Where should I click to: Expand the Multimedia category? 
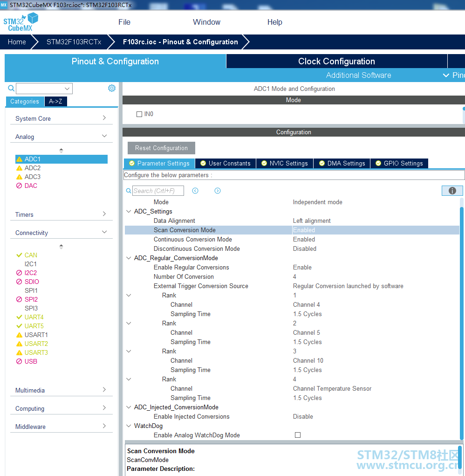[104, 389]
